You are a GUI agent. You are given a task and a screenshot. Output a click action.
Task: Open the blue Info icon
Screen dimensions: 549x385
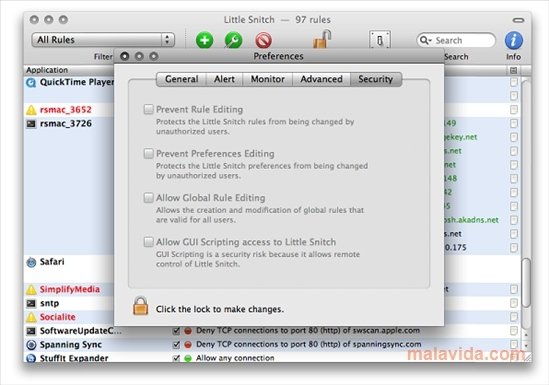[514, 40]
